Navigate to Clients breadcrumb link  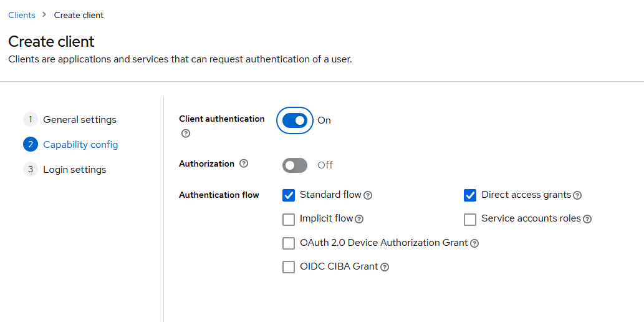tap(22, 15)
